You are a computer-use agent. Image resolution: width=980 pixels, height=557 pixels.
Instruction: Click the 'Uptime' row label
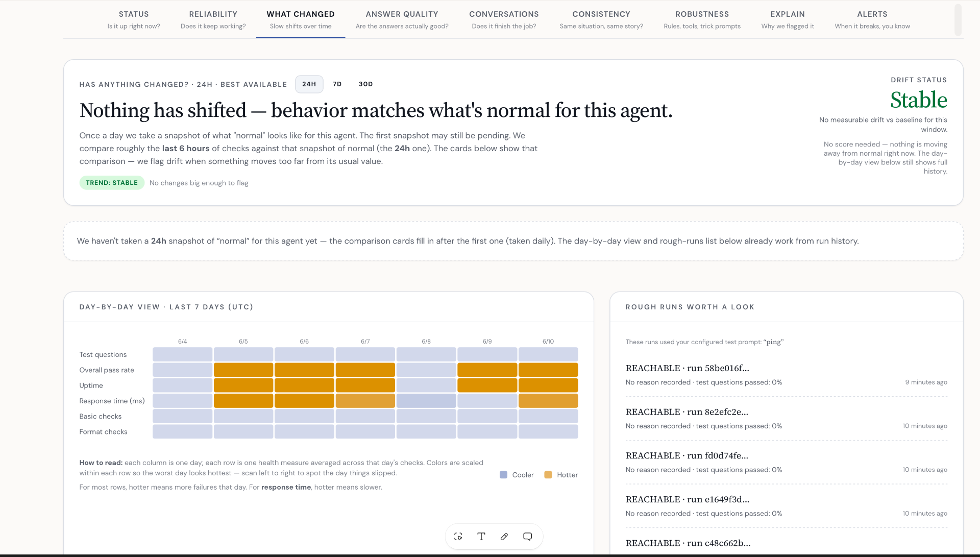pyautogui.click(x=91, y=385)
